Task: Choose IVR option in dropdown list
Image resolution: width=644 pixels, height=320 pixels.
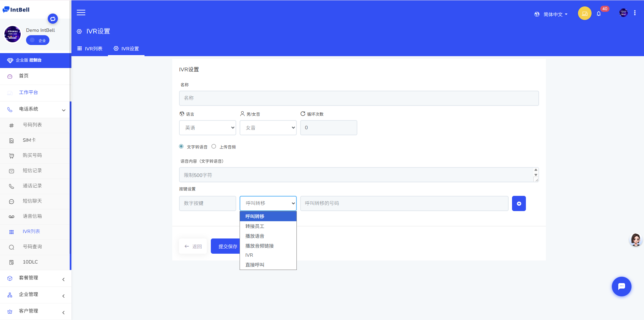Action: pos(268,255)
